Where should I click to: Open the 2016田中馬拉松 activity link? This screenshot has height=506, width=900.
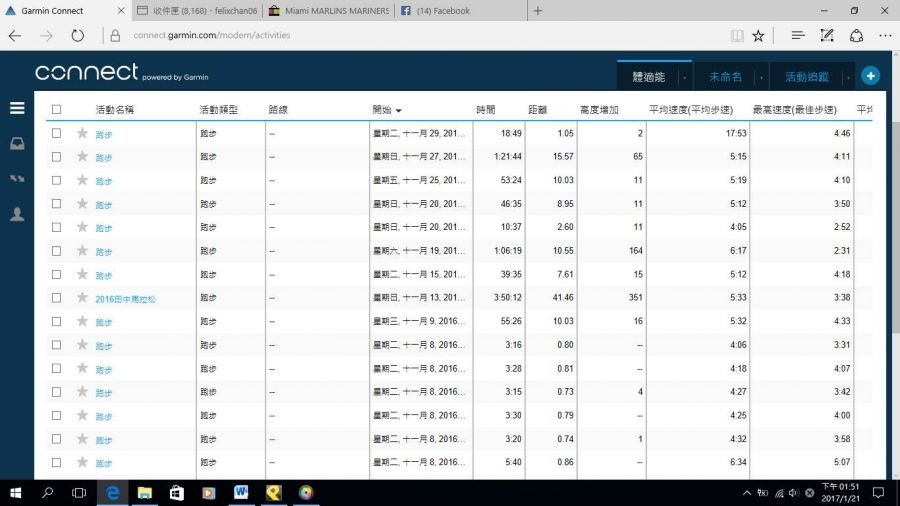coord(125,299)
